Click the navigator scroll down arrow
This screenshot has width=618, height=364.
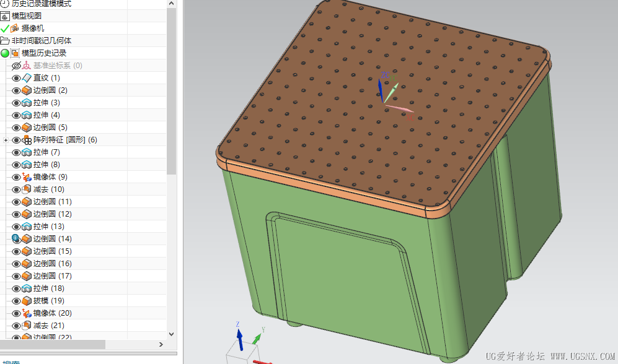point(172,334)
